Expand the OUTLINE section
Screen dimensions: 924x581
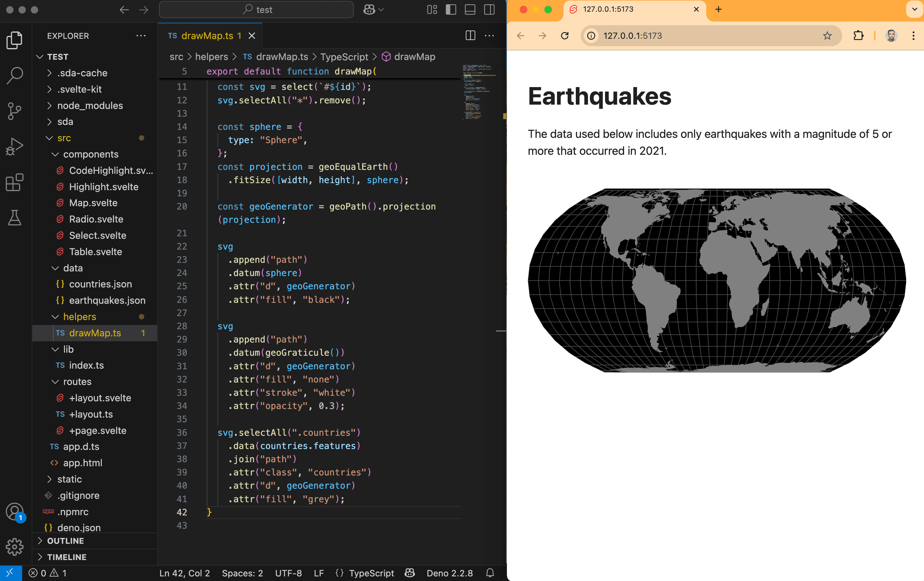(x=65, y=541)
